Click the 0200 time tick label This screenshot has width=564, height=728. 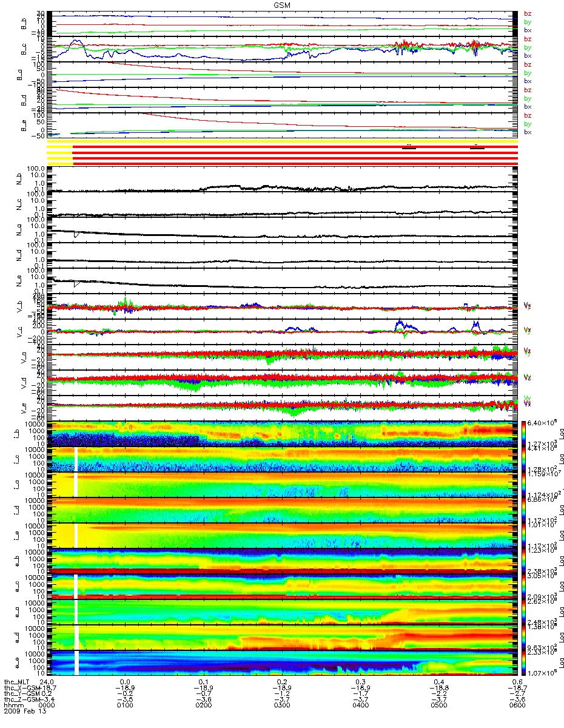203,706
